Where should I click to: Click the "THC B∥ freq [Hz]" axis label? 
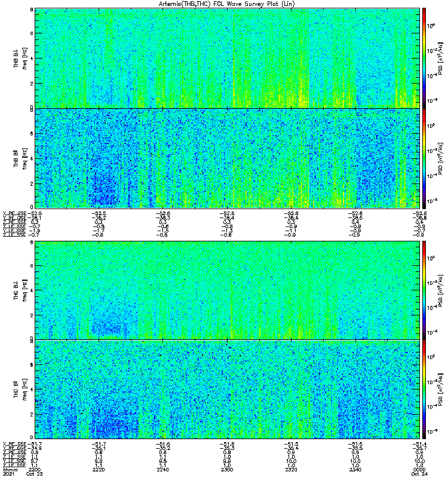[20, 390]
